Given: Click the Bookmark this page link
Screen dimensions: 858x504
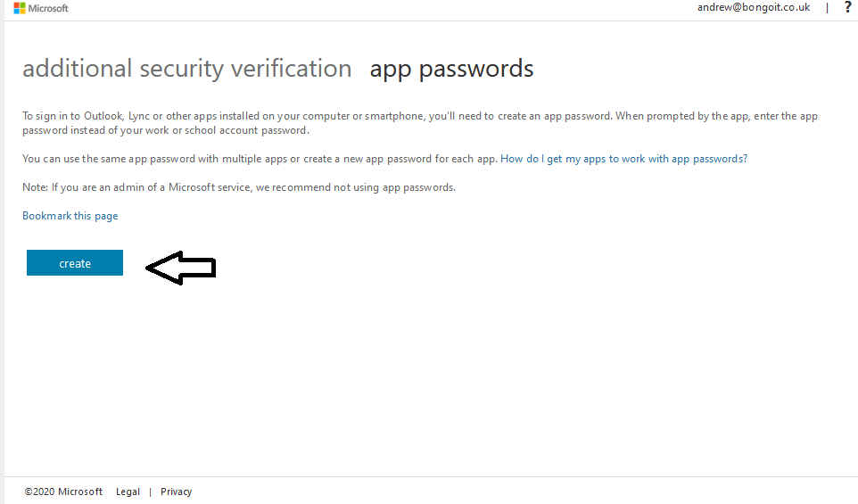Looking at the screenshot, I should [70, 216].
